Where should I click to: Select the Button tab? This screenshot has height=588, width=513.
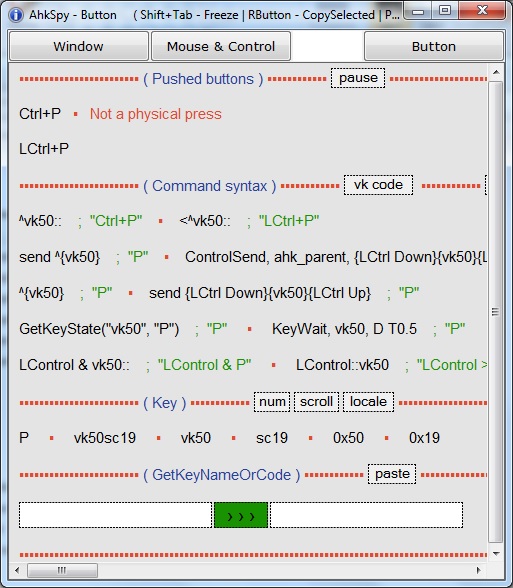point(434,46)
